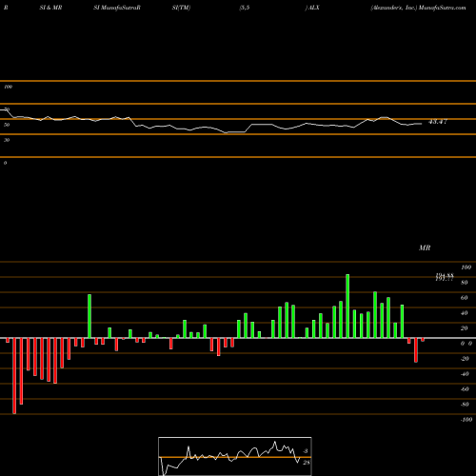Viewport: 476px width, 476px height.
Task: Click the RSI value 43.47 label
Action: (x=438, y=122)
